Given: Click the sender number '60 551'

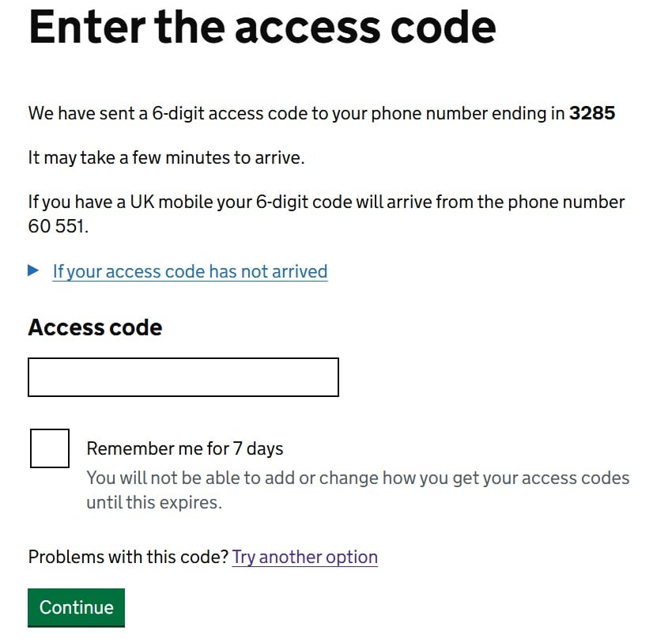Looking at the screenshot, I should pyautogui.click(x=59, y=226).
